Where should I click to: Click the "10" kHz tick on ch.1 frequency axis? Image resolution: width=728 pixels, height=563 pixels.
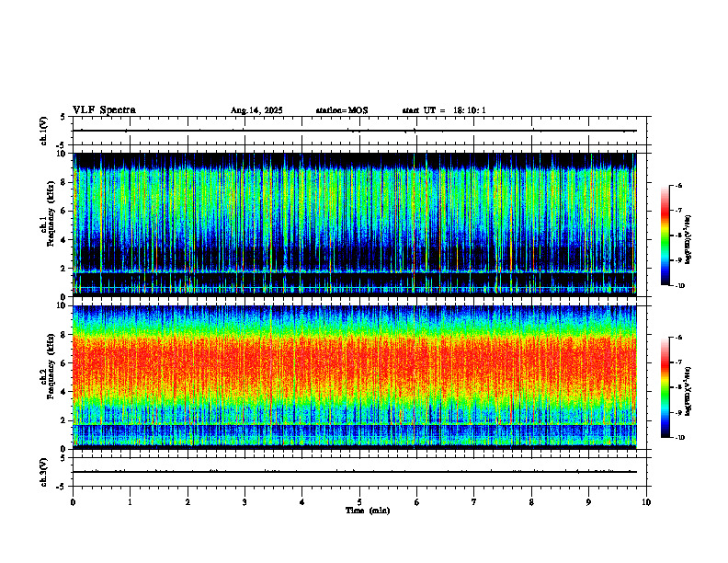point(63,154)
